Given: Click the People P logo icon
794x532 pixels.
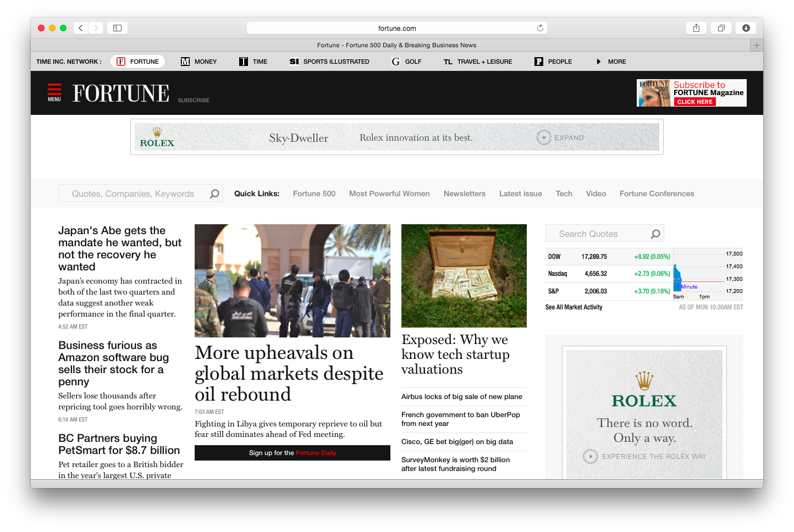Looking at the screenshot, I should [539, 62].
